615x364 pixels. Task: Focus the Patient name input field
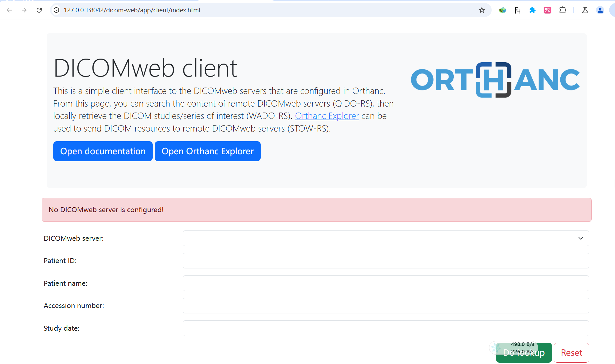coord(386,283)
